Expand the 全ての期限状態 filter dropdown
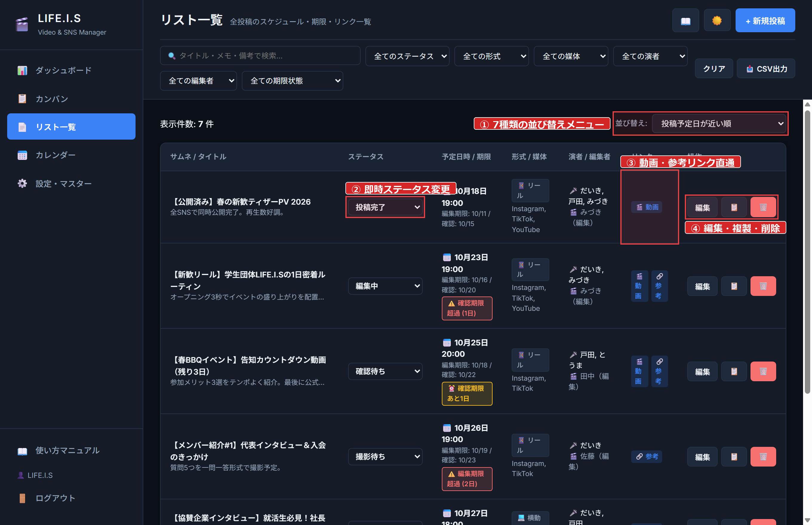Viewport: 812px width, 525px height. click(x=292, y=81)
